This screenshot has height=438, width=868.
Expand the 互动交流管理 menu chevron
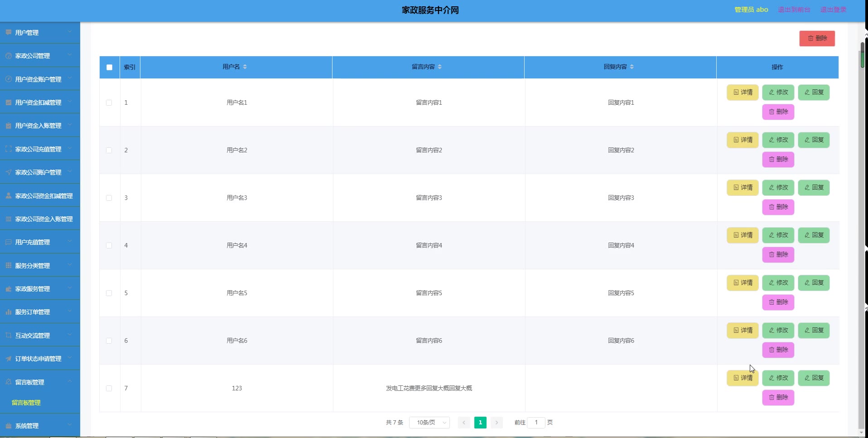click(70, 335)
